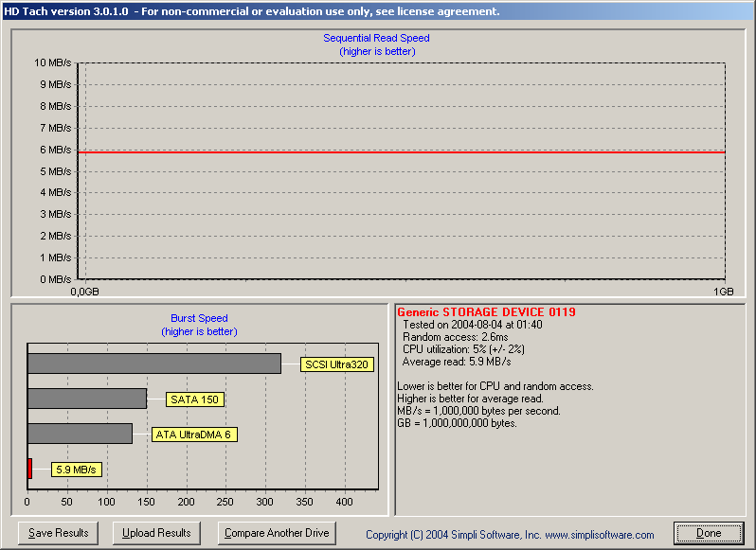The width and height of the screenshot is (756, 550).
Task: Click the 'Random access: 2.6ms' line
Action: pos(455,337)
